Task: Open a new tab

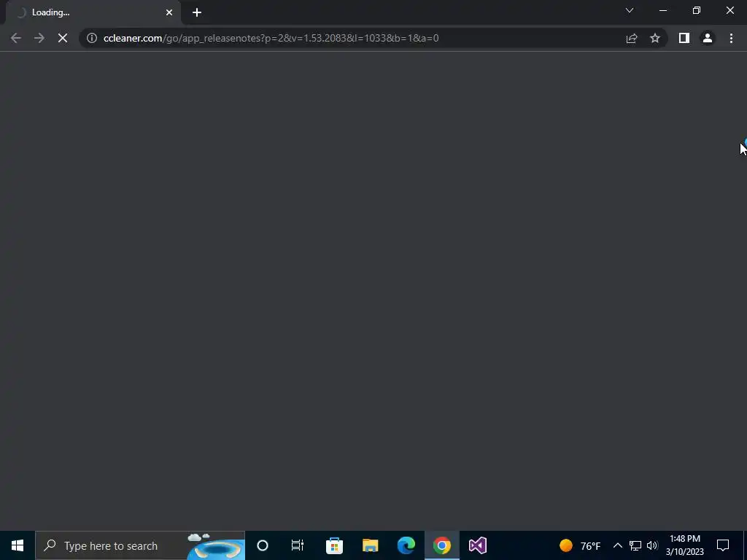Action: point(197,13)
